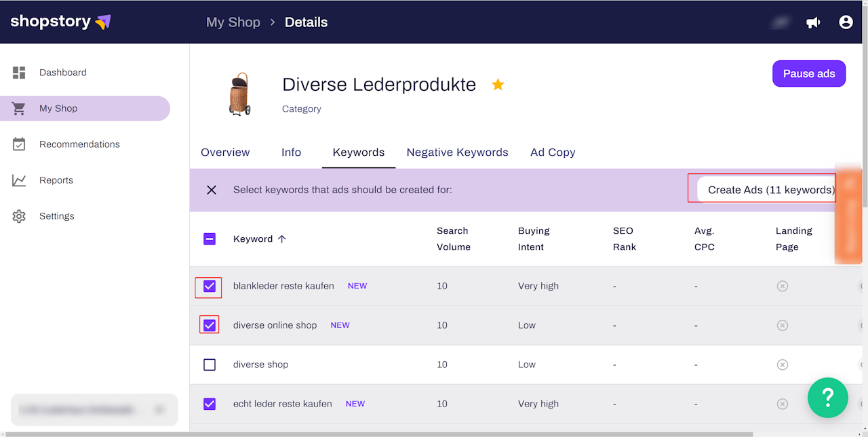
Task: Toggle the favorite star next to Diverse Lederprodukte
Action: [498, 85]
